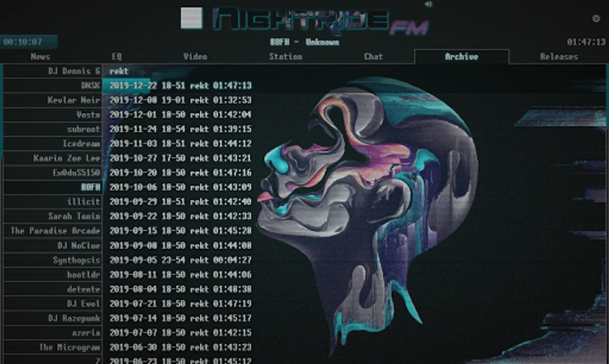Select the 2019-08-04 rekt recording
The width and height of the screenshot is (609, 364).
180,289
